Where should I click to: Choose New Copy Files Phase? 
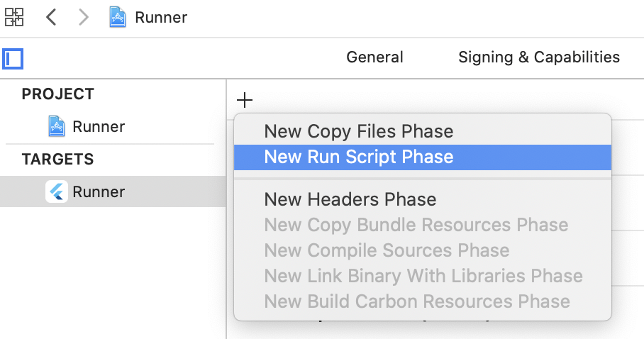pos(358,131)
